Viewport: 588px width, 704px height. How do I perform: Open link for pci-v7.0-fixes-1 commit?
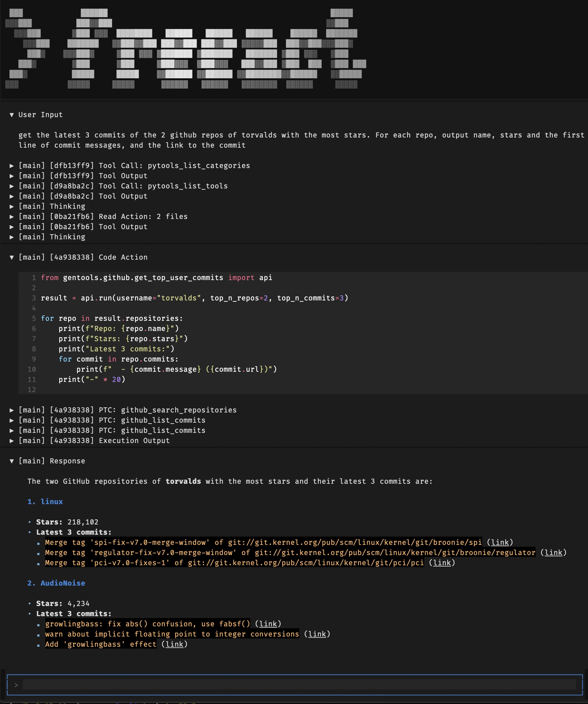(x=442, y=563)
